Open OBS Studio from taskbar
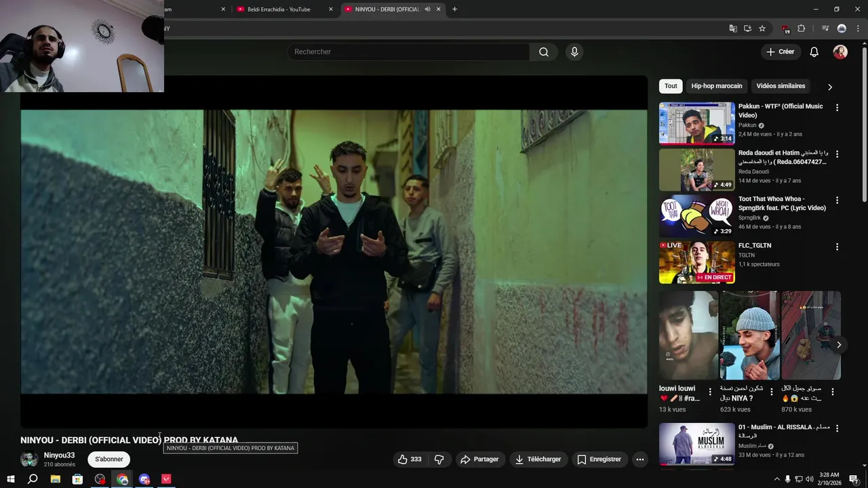Screen dimensions: 868x488 click(x=100, y=479)
